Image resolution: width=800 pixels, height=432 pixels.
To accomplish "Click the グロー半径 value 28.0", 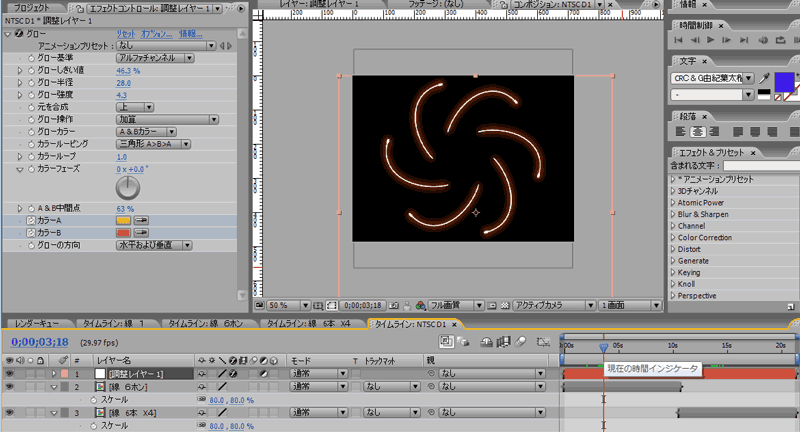I will (123, 83).
